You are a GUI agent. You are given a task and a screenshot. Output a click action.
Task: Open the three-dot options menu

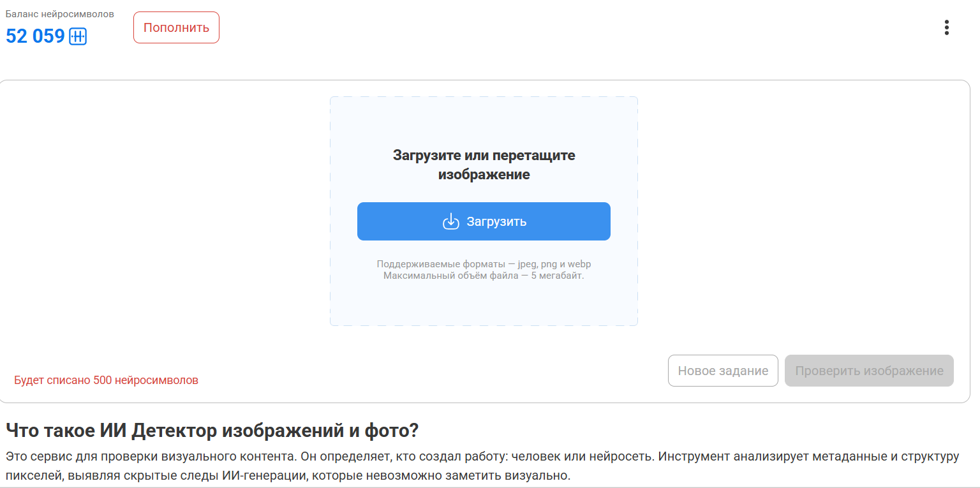pyautogui.click(x=946, y=27)
